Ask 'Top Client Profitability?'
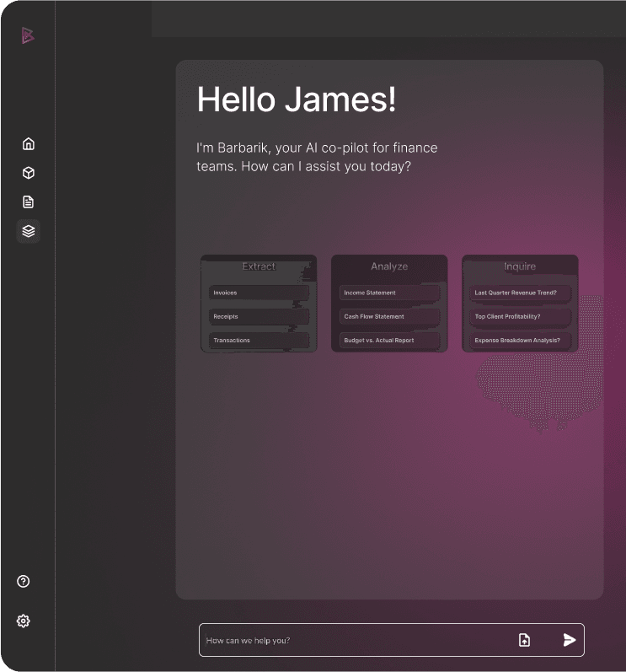Viewport: 626px width, 672px height. click(x=520, y=316)
